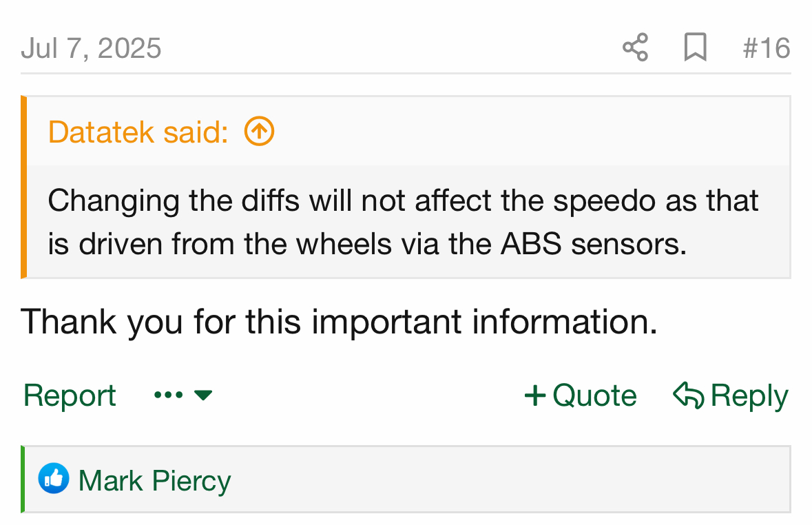Expand the dropdown caret beside the dots
Viewport: 812px width, 525px height.
pos(203,395)
